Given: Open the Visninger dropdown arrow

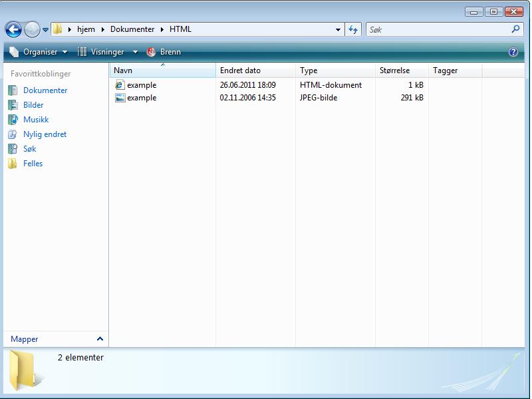Looking at the screenshot, I should tap(135, 52).
